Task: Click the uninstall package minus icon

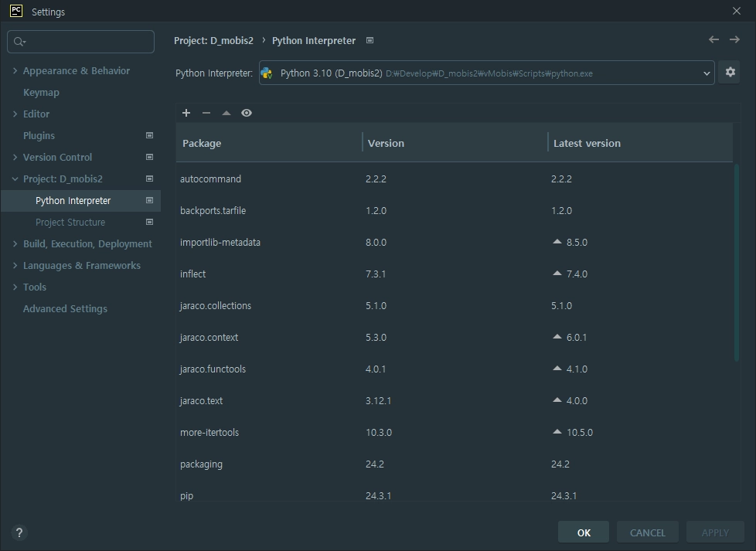Action: tap(206, 113)
